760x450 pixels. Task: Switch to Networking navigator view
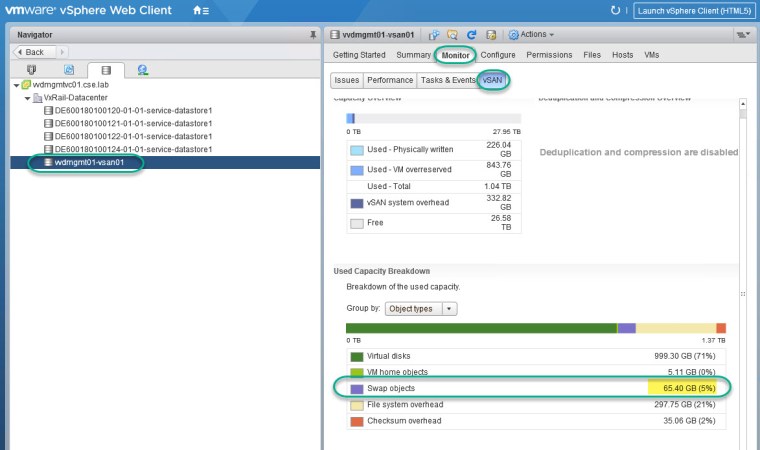tap(143, 70)
